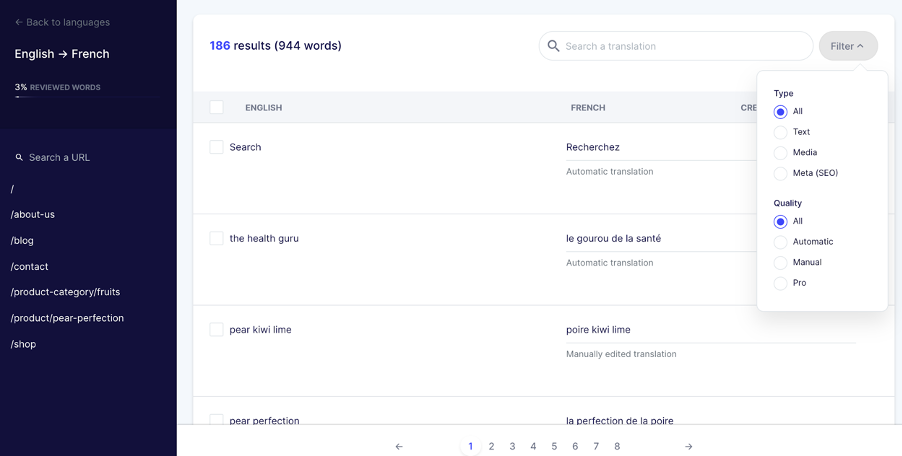902x456 pixels.
Task: Open the /product/pear-perfection URL
Action: click(67, 318)
